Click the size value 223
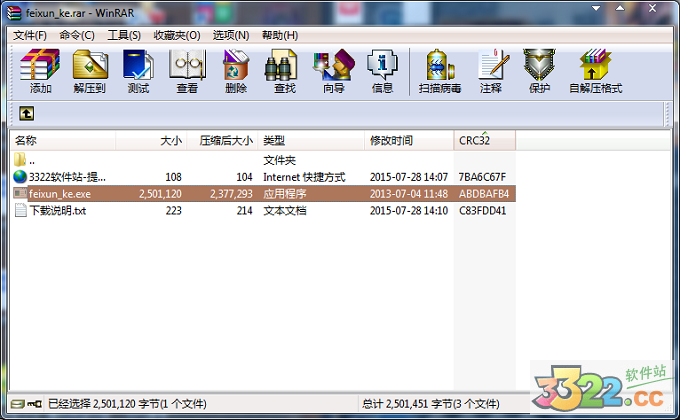The height and width of the screenshot is (420, 680). pyautogui.click(x=173, y=210)
